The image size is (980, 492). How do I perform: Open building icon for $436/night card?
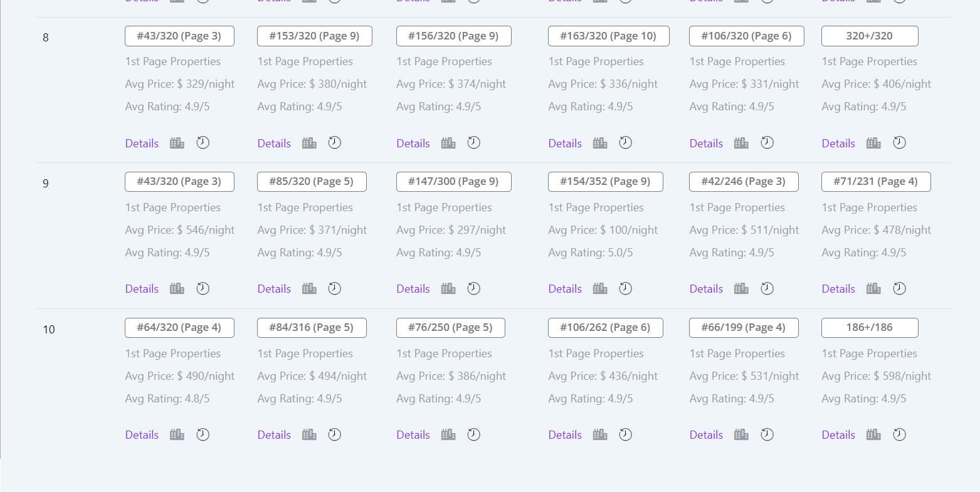click(600, 434)
